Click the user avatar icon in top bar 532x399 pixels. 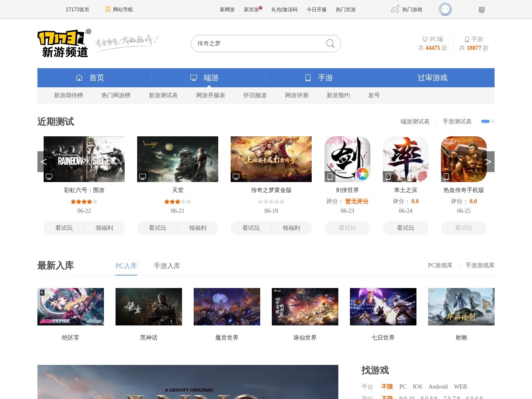[445, 9]
